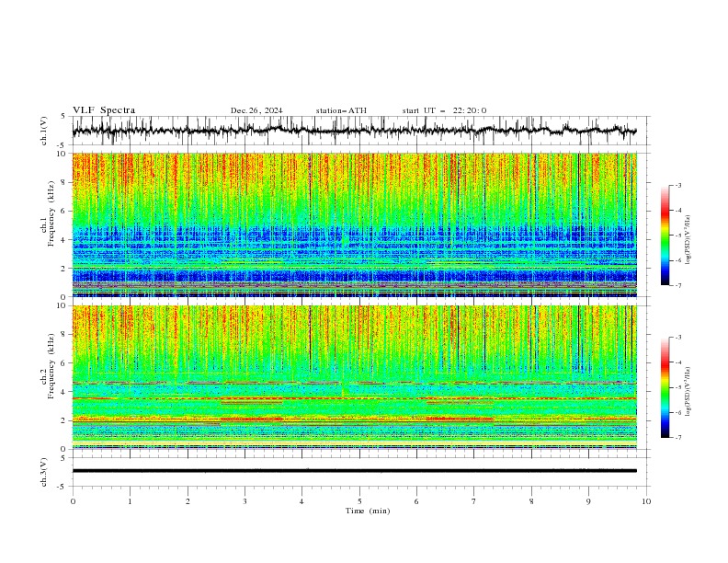The width and height of the screenshot is (728, 563).
Task: Click the ch.2 colorbar 'log(PSD)(V²/Hz)' label
Action: pos(688,392)
